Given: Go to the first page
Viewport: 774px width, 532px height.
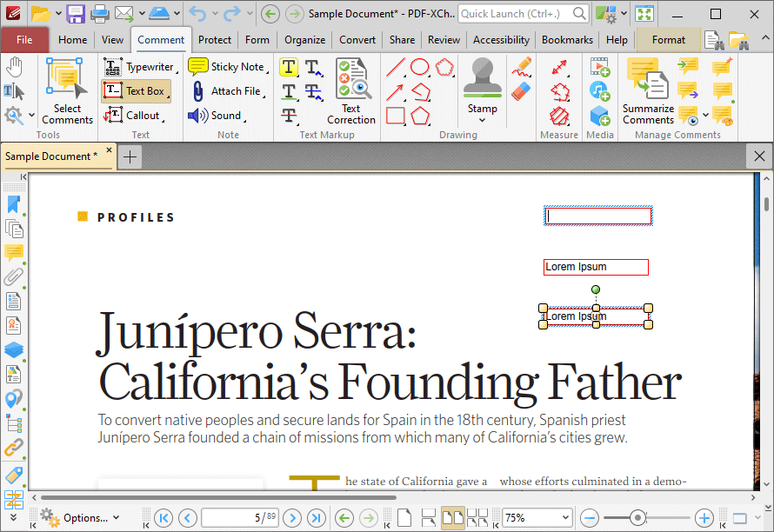Looking at the screenshot, I should coord(163,518).
